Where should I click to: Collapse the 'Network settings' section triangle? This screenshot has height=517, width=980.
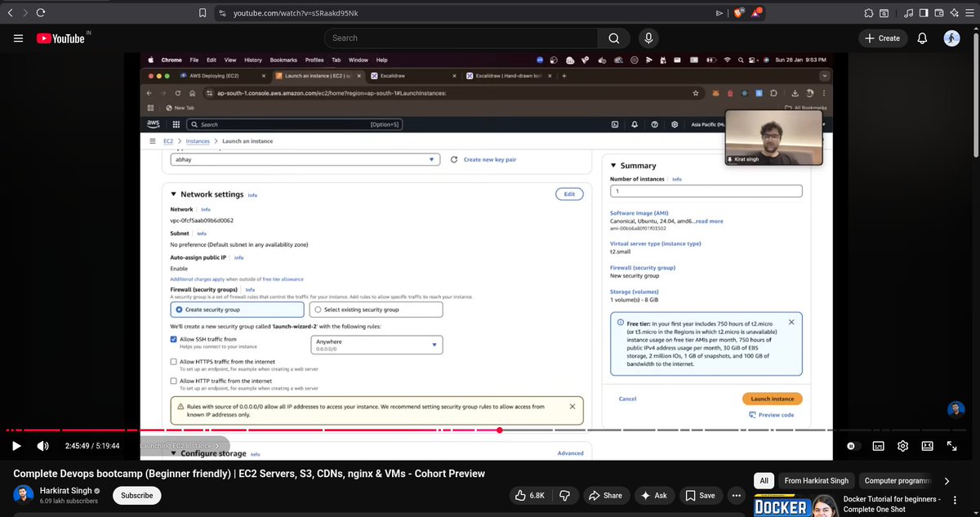coord(173,194)
